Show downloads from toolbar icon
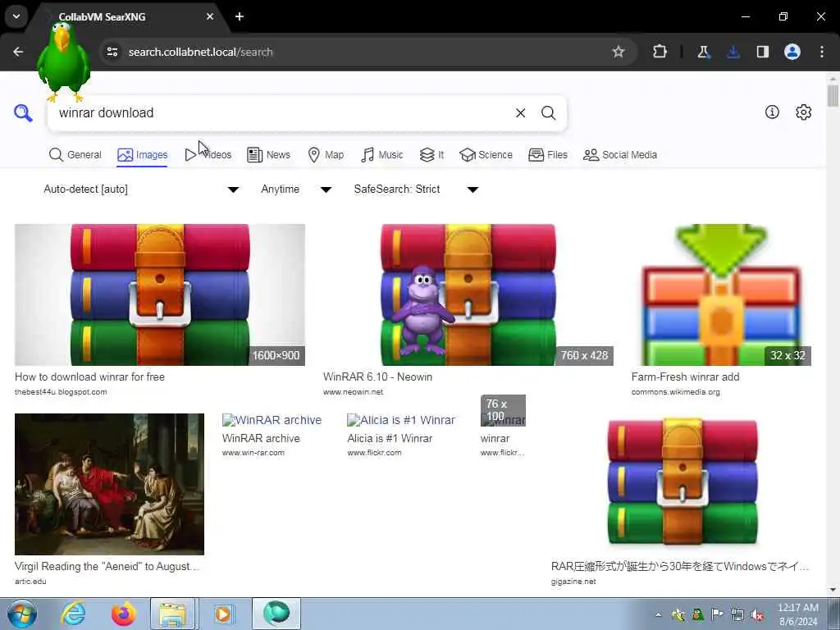This screenshot has width=840, height=630. [x=733, y=52]
